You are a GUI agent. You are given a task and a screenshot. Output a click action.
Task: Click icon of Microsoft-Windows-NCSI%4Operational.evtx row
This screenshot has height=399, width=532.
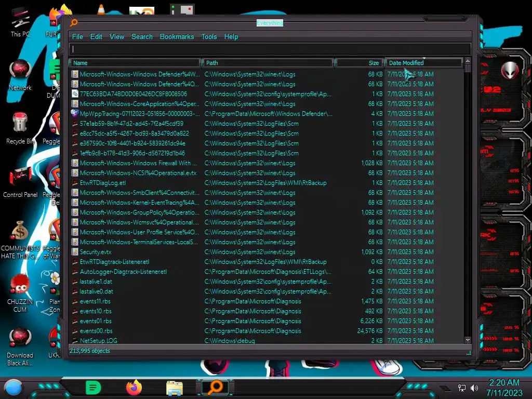click(75, 172)
